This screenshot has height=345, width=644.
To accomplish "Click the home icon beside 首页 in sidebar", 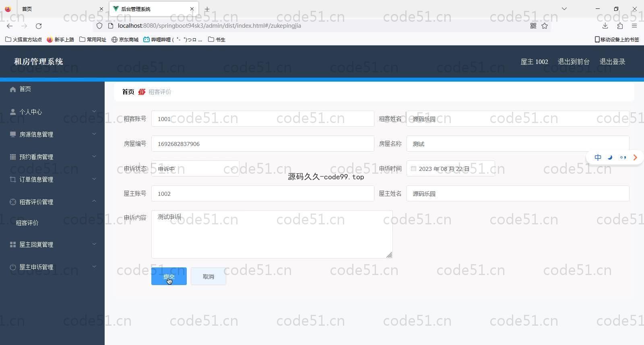I will pyautogui.click(x=13, y=89).
